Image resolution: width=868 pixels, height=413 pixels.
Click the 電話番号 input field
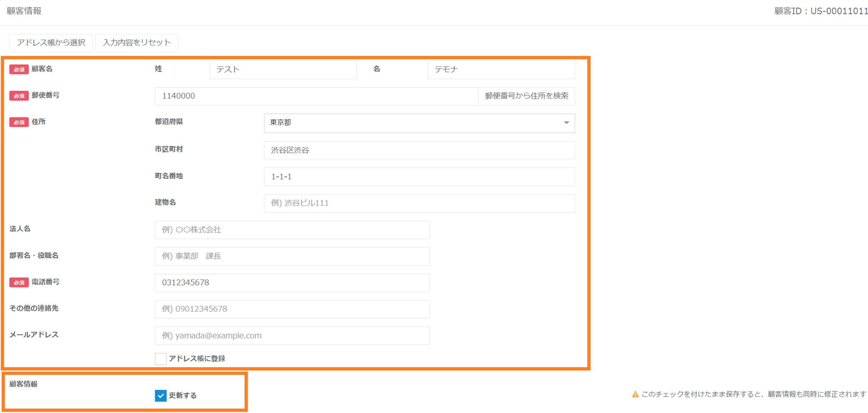[292, 283]
